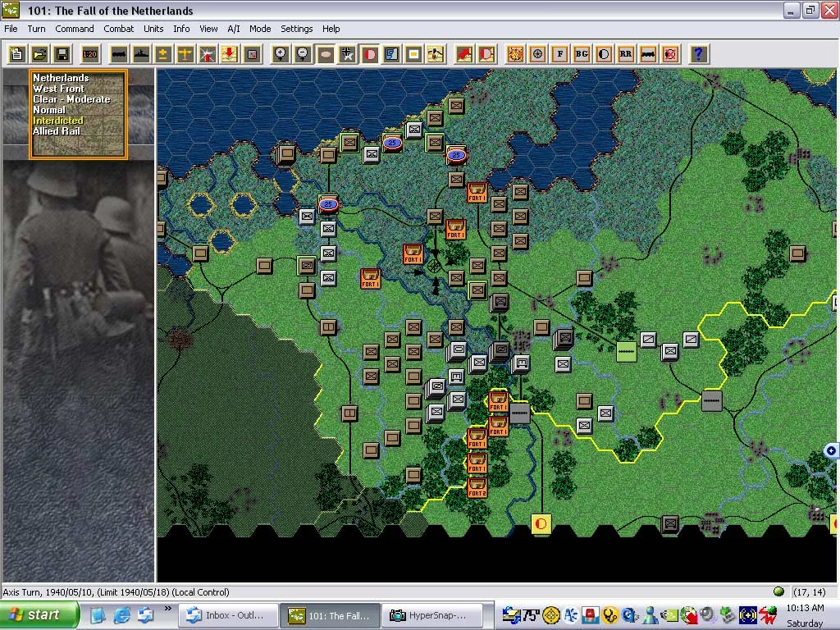This screenshot has height=630, width=840.
Task: Click the red arrow starburst assault icon
Action: point(208,53)
